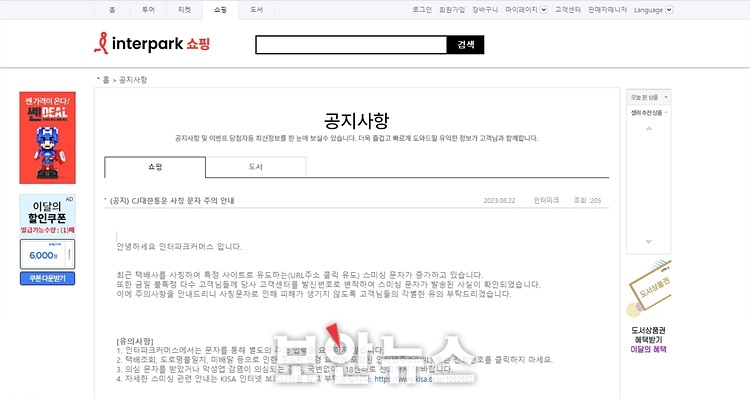Select the 쇼핑 notice tab
This screenshot has height=399, width=750.
(x=155, y=167)
